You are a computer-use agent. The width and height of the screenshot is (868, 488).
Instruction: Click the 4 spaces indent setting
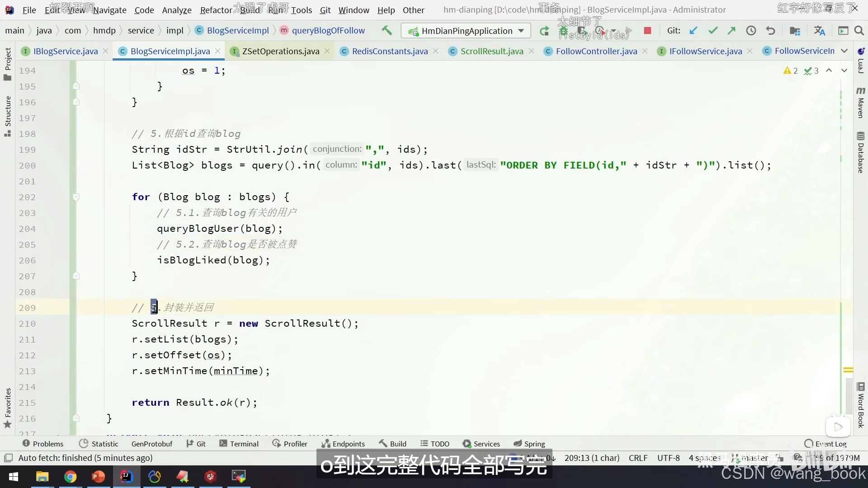click(x=705, y=458)
